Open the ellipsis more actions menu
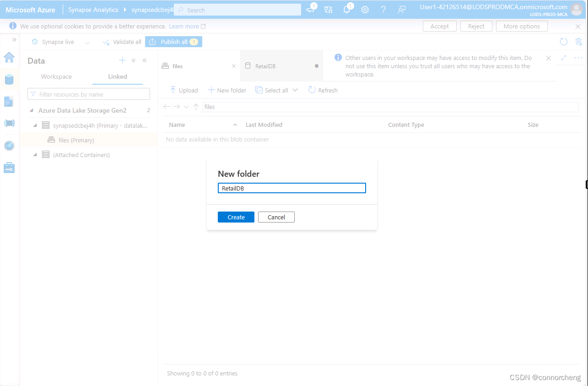Screen dimensions: 588x386 click(x=578, y=58)
